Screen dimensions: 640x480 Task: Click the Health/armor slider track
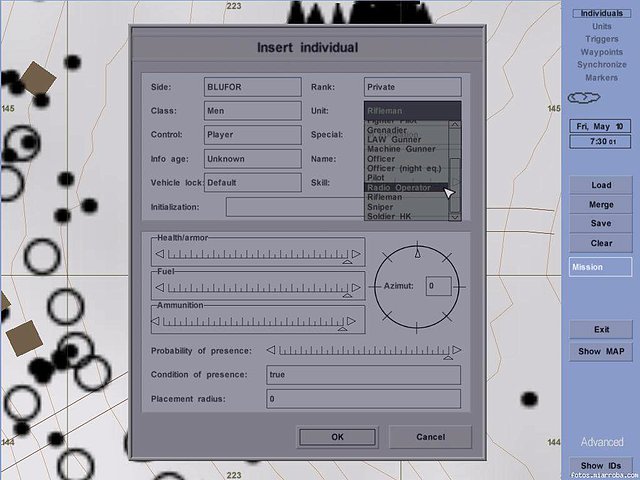pos(258,255)
